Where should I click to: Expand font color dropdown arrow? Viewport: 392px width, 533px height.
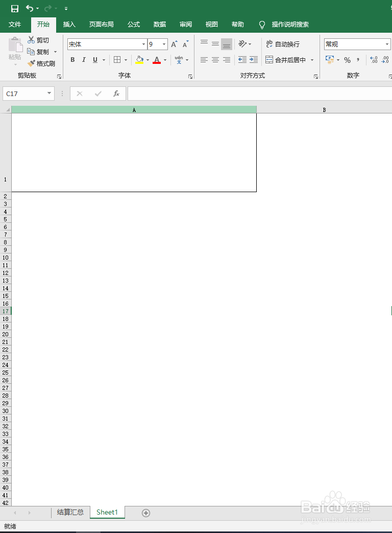pos(165,60)
